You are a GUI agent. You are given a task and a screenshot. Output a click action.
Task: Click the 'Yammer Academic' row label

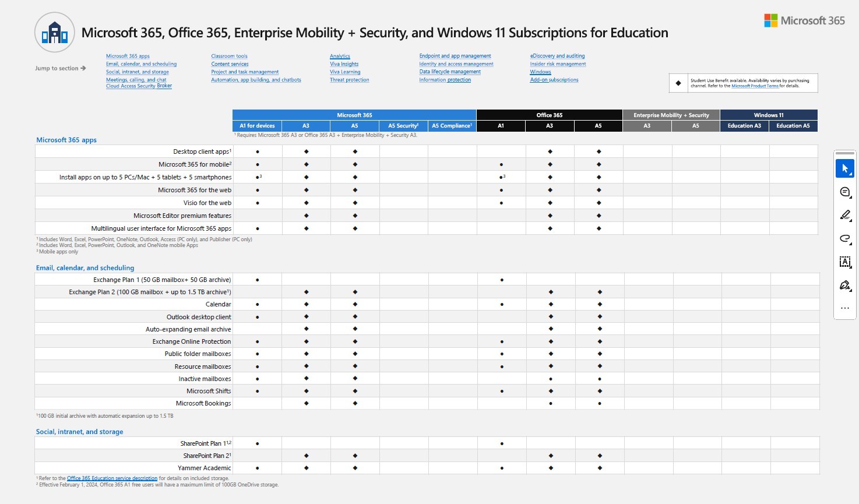205,468
